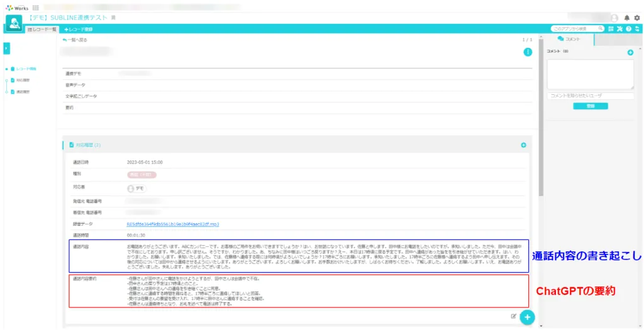Click the SUBLINE app icon with magnifier
Viewport: 644px width, 330px height.
(x=14, y=24)
